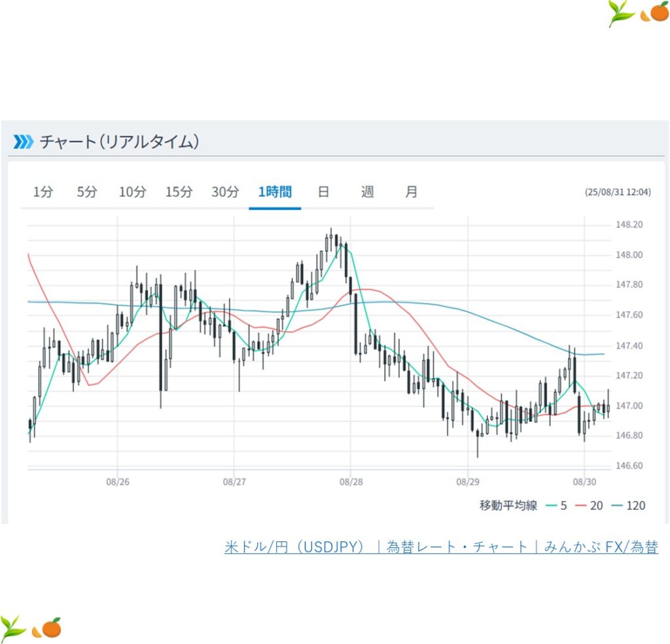Click the 08/29 date axis label
670x644 pixels.
tap(467, 482)
